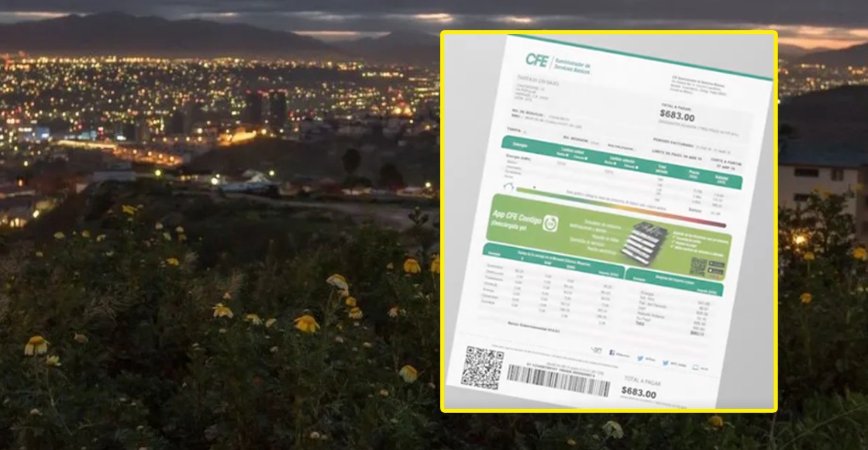Click the first Twitter bird icon
Image resolution: width=868 pixels, height=450 pixels.
[640, 357]
